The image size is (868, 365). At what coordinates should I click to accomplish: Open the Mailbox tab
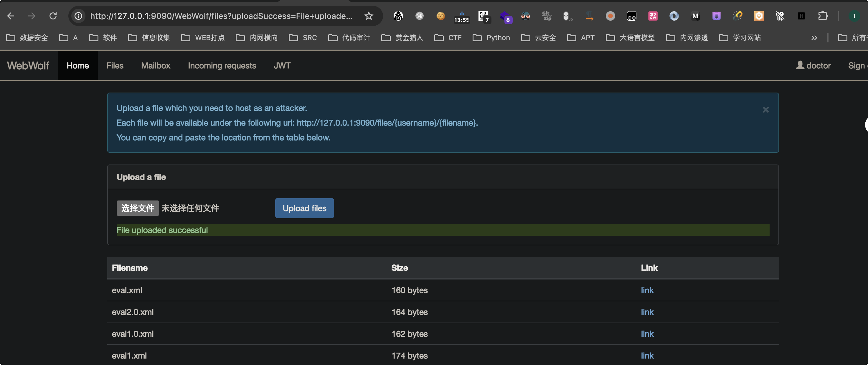coord(156,65)
